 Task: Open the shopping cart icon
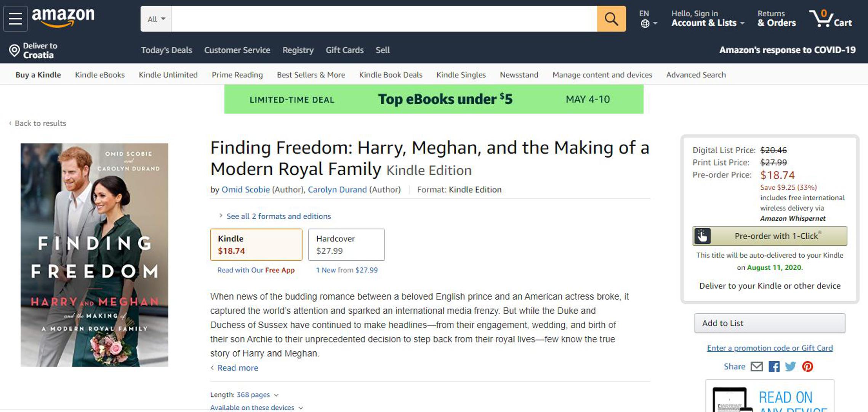[x=831, y=19]
